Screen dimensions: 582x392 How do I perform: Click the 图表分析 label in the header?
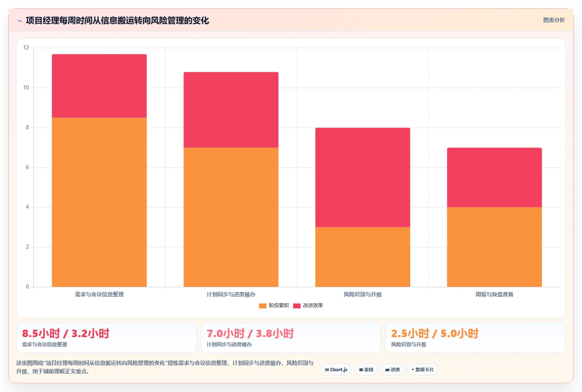point(554,20)
